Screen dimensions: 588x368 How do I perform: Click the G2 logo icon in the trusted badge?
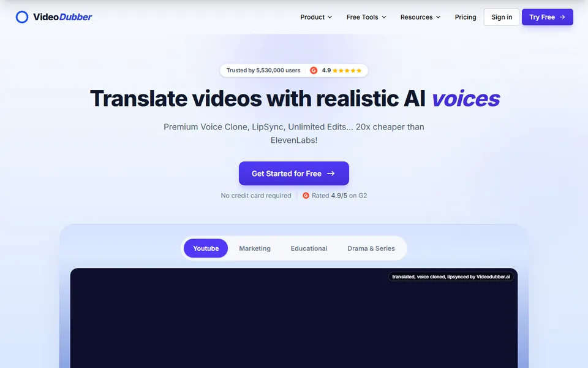[314, 70]
